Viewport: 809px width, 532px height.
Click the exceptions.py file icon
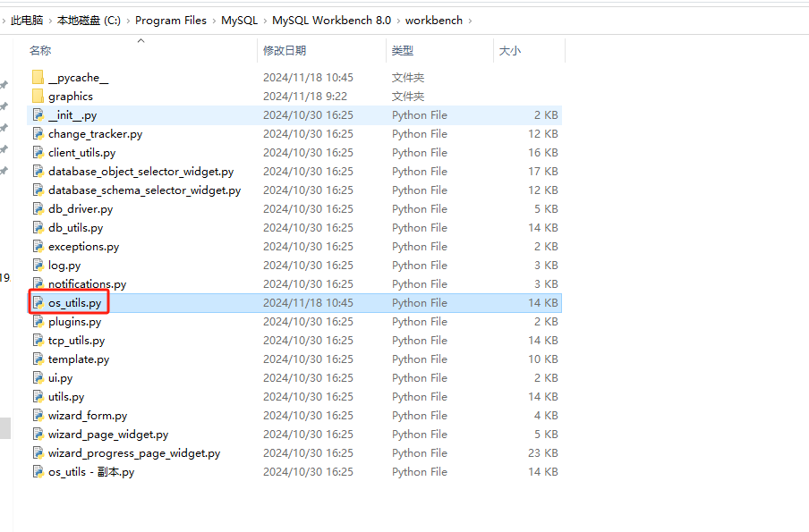(38, 247)
